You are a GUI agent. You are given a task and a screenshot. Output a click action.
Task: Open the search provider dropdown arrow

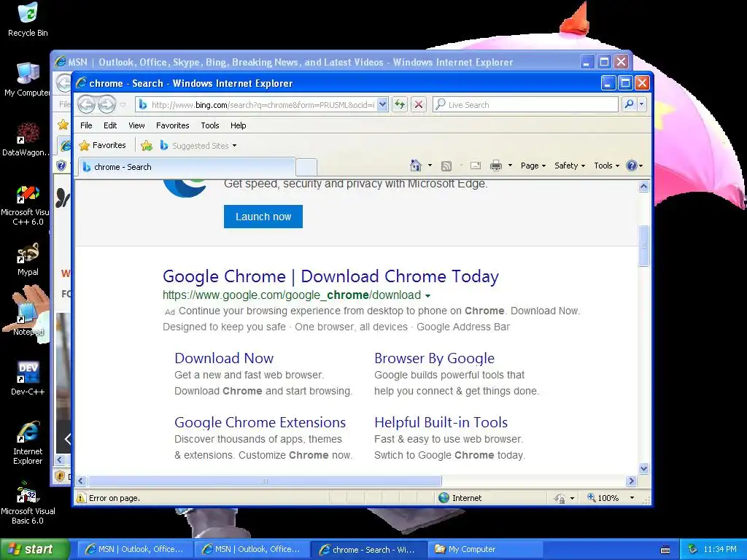[642, 104]
